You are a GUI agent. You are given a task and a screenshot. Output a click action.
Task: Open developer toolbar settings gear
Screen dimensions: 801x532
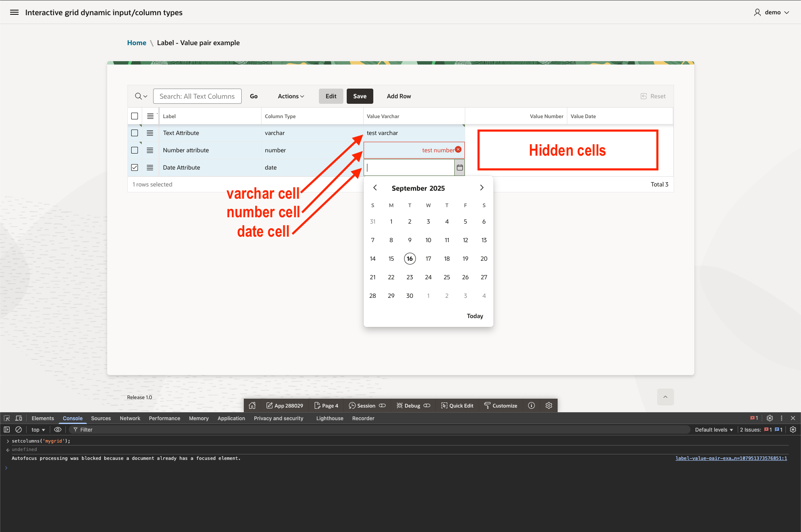pyautogui.click(x=549, y=405)
